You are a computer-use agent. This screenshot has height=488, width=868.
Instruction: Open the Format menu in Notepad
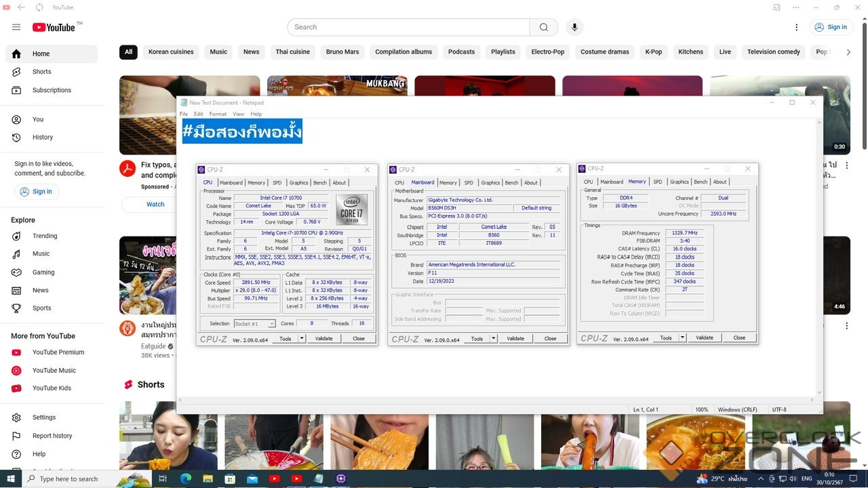coord(218,114)
